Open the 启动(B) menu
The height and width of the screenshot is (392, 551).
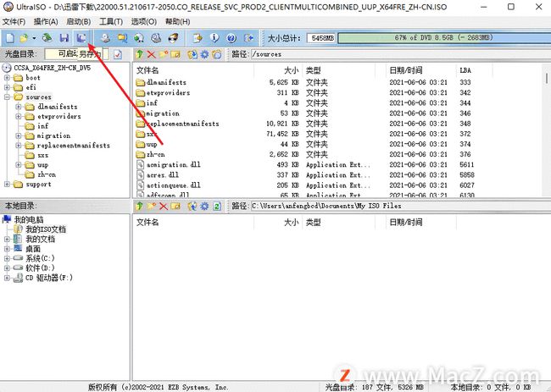click(x=78, y=22)
